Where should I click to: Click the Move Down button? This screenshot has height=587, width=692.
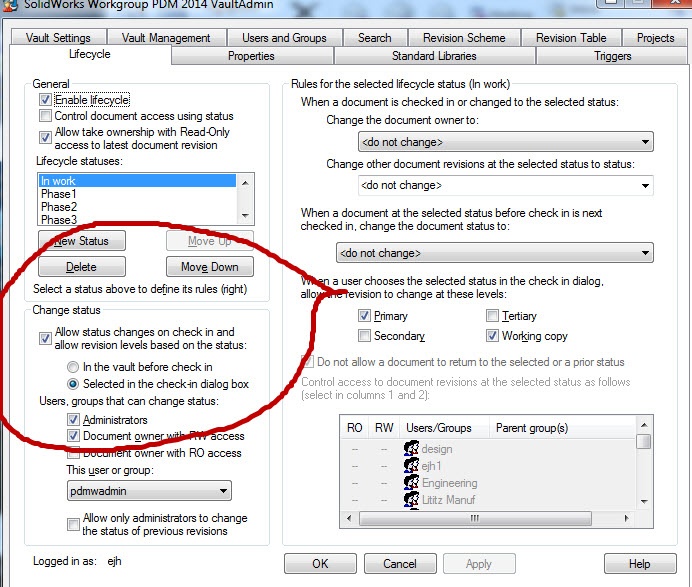(x=210, y=267)
